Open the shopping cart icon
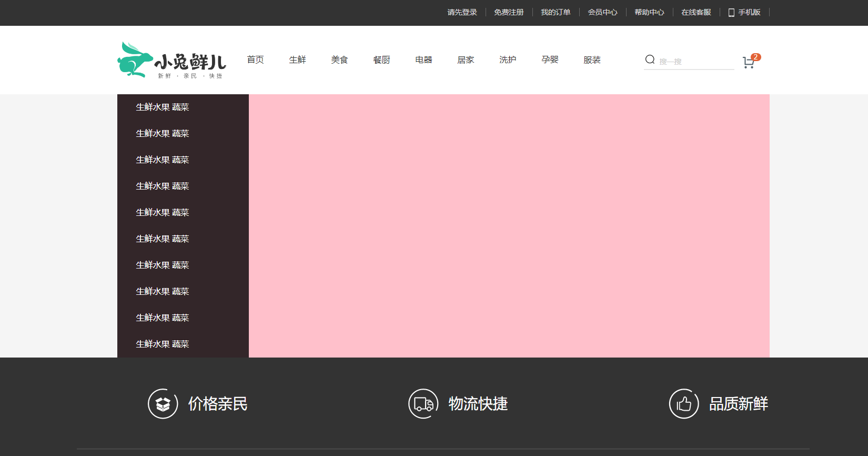 pyautogui.click(x=748, y=63)
